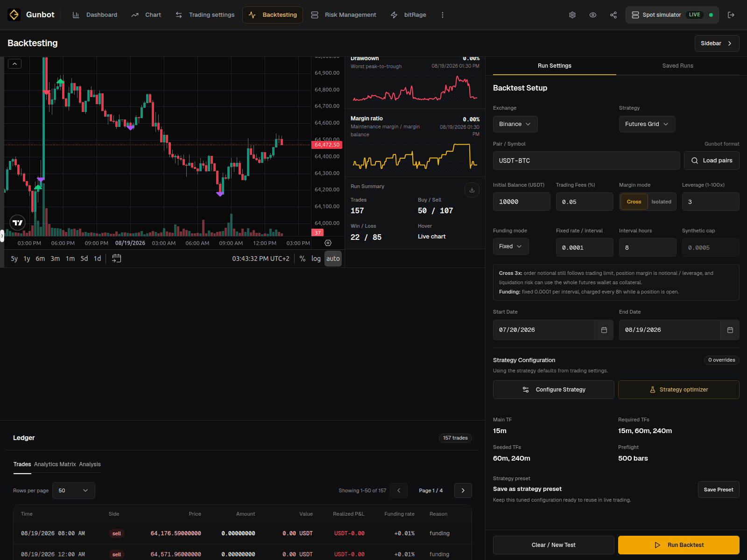The image size is (747, 560).
Task: Download the run summary
Action: pos(472,190)
